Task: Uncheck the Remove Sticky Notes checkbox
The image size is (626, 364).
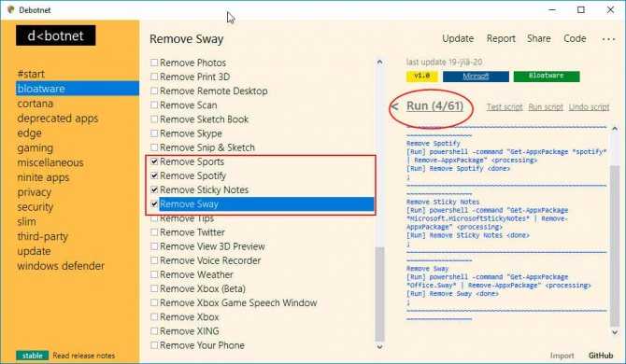Action: [x=154, y=189]
